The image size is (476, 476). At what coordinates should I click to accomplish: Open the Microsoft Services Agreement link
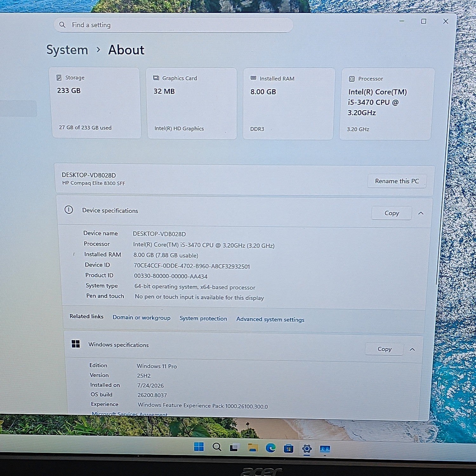129,414
